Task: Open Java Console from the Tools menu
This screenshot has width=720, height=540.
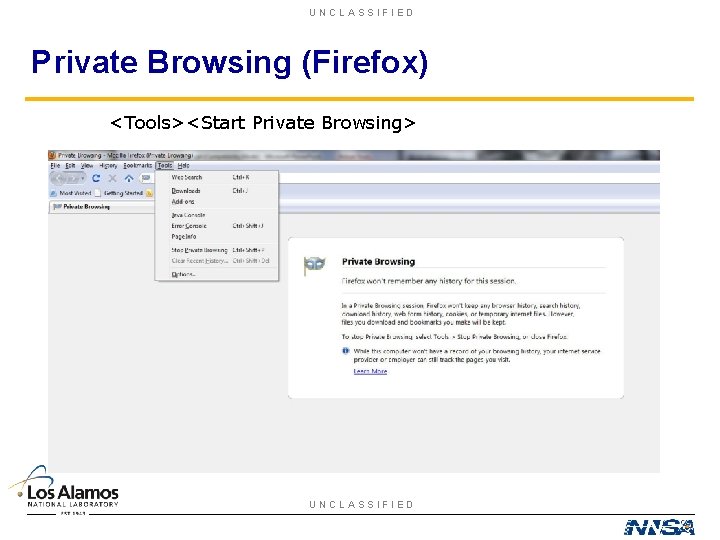Action: coord(217,215)
